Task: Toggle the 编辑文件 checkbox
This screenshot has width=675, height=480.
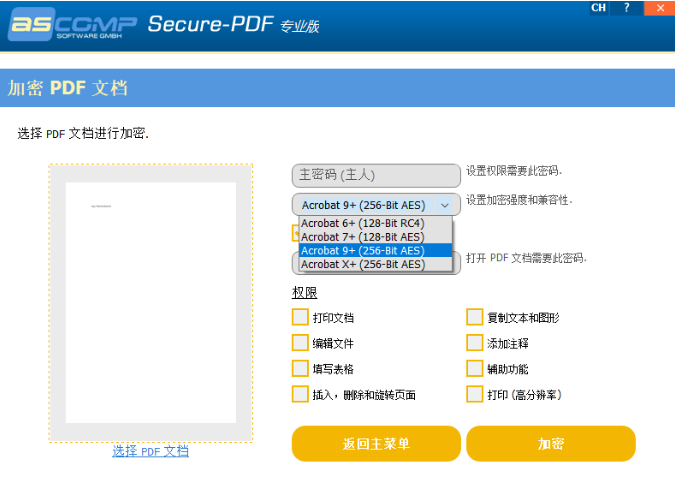Action: (x=300, y=343)
